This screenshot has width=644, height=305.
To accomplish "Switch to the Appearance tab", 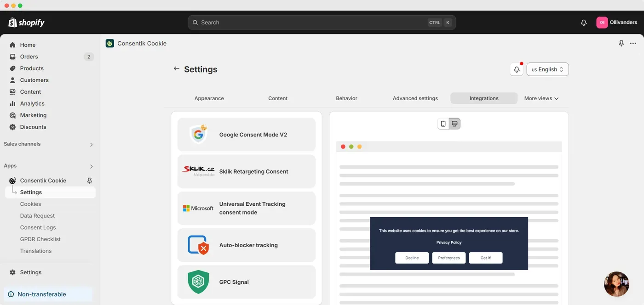I will click(209, 98).
